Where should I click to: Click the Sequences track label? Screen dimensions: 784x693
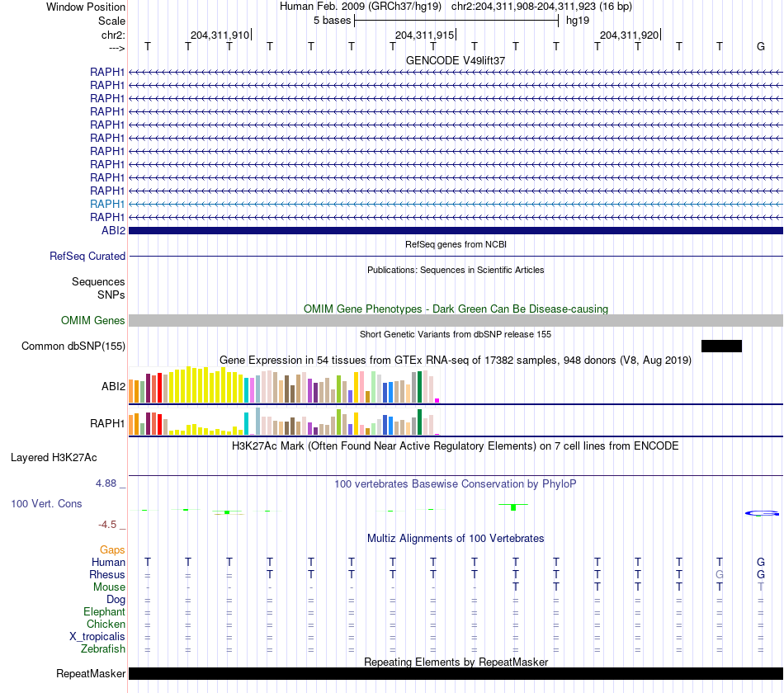[x=98, y=281]
